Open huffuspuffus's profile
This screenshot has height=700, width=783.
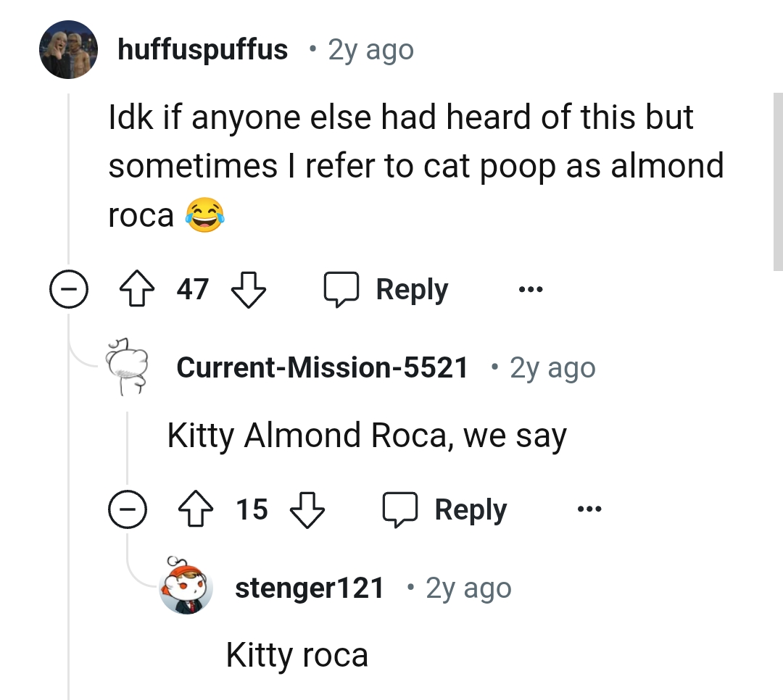point(202,49)
